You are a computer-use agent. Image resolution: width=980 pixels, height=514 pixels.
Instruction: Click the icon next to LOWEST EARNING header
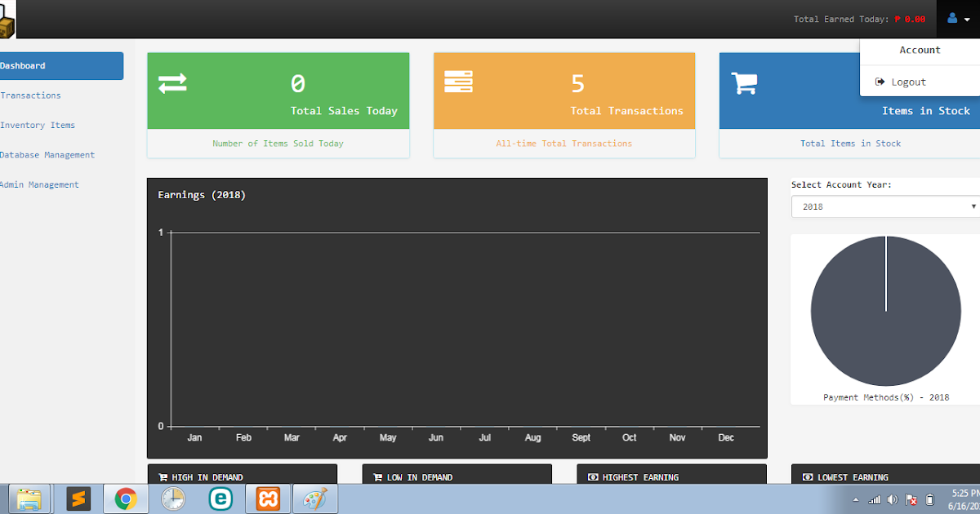tap(808, 477)
